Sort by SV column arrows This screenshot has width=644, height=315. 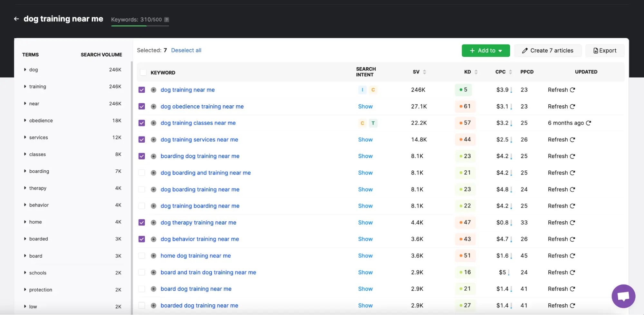424,72
